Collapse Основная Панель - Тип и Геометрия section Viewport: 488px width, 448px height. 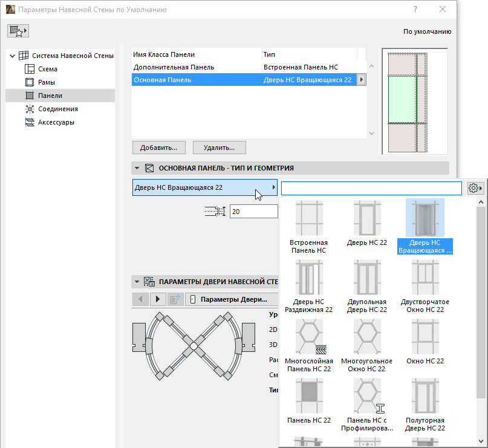[x=137, y=168]
